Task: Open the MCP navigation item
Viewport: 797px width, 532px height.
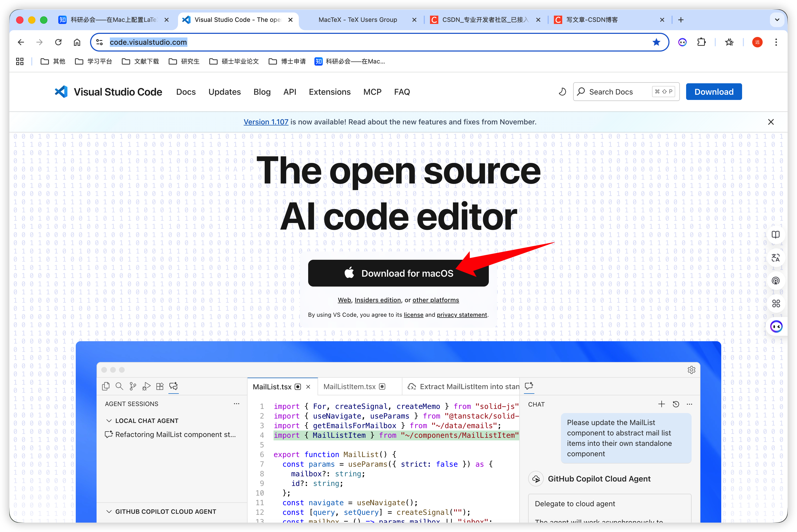Action: coord(372,92)
